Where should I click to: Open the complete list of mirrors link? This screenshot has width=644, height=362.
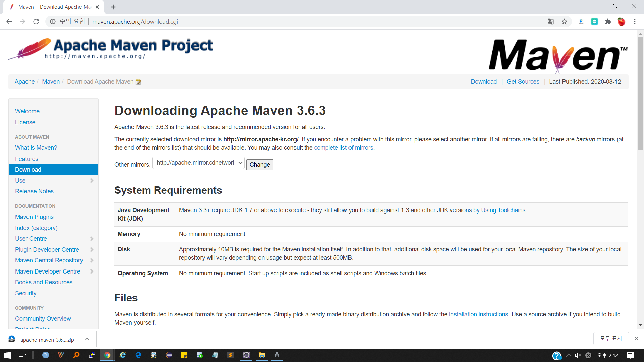344,148
